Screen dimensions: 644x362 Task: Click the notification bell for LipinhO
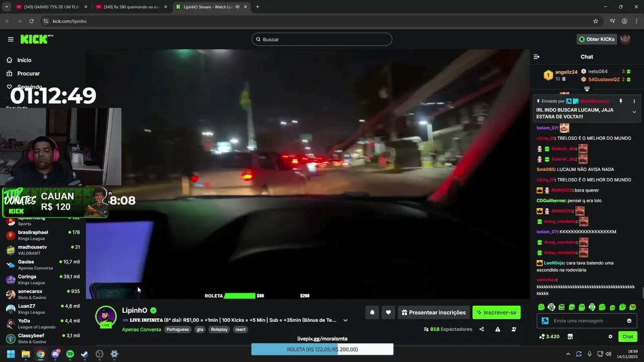pyautogui.click(x=372, y=312)
